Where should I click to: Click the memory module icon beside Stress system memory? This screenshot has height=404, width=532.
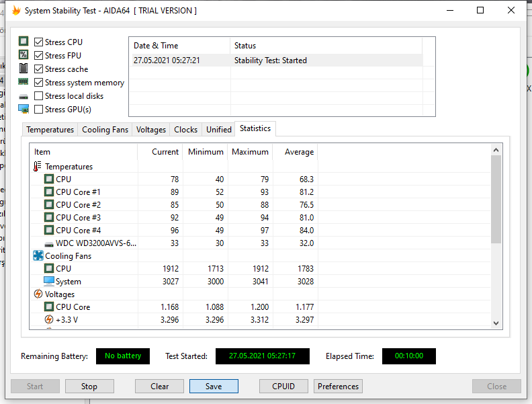(24, 81)
